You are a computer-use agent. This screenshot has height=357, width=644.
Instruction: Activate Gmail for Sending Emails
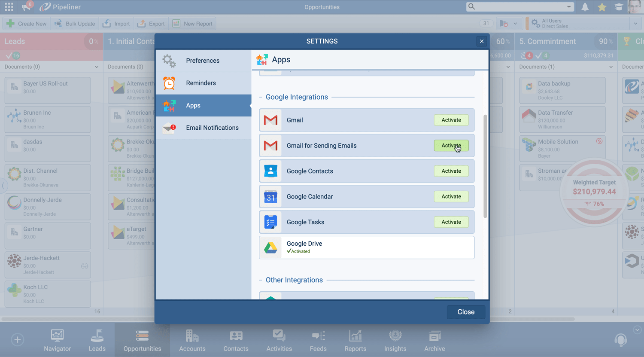pos(451,146)
